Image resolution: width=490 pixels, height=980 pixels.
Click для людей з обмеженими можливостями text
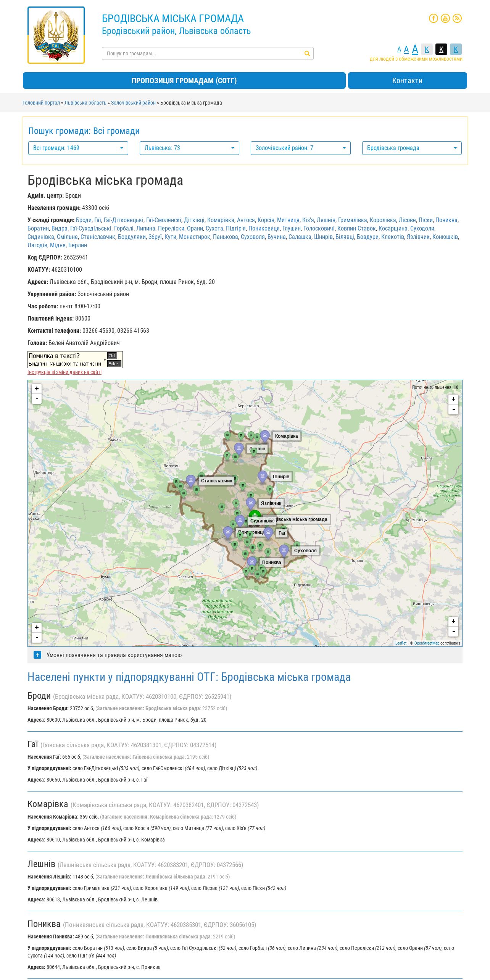(416, 59)
